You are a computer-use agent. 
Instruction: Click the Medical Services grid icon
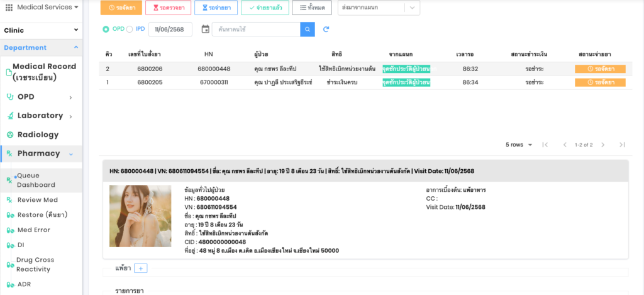click(x=9, y=8)
